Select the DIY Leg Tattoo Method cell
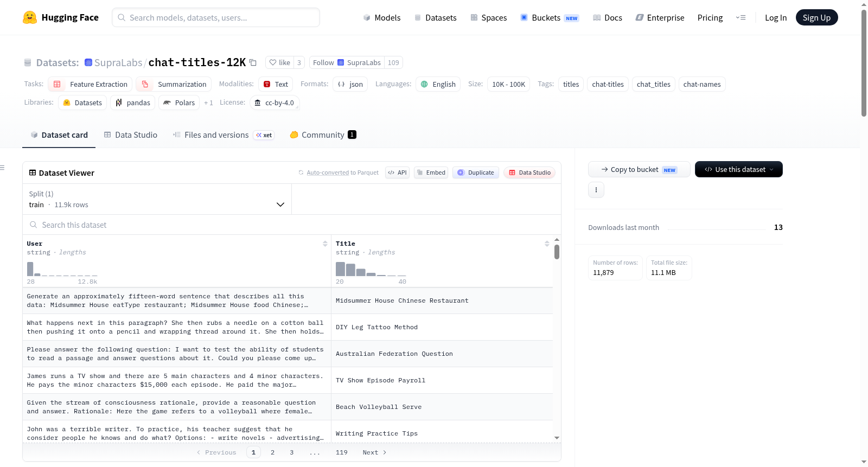This screenshot has height=467, width=868. 442,327
